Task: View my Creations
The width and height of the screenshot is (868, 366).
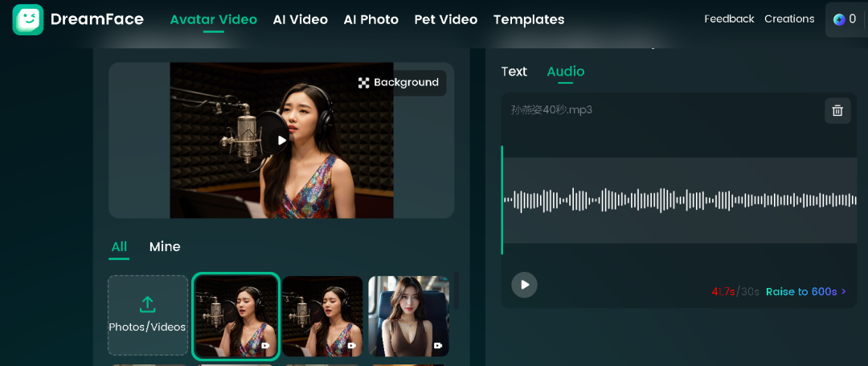Action: coord(788,19)
